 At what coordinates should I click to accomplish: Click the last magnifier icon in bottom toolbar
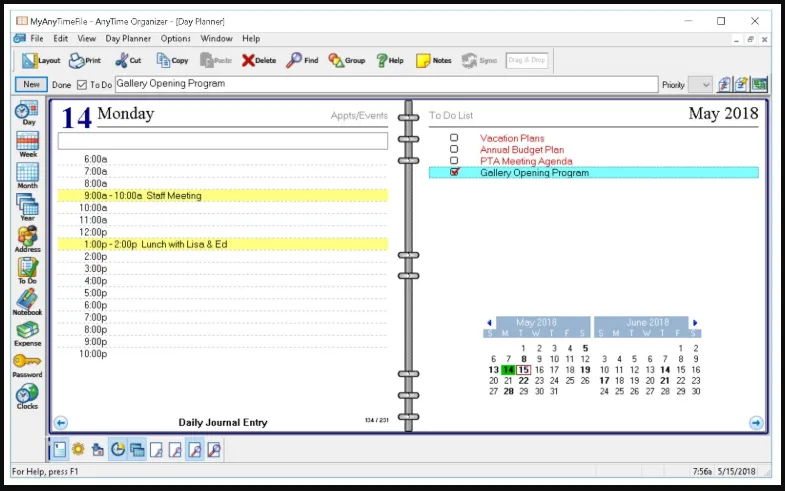click(x=214, y=449)
